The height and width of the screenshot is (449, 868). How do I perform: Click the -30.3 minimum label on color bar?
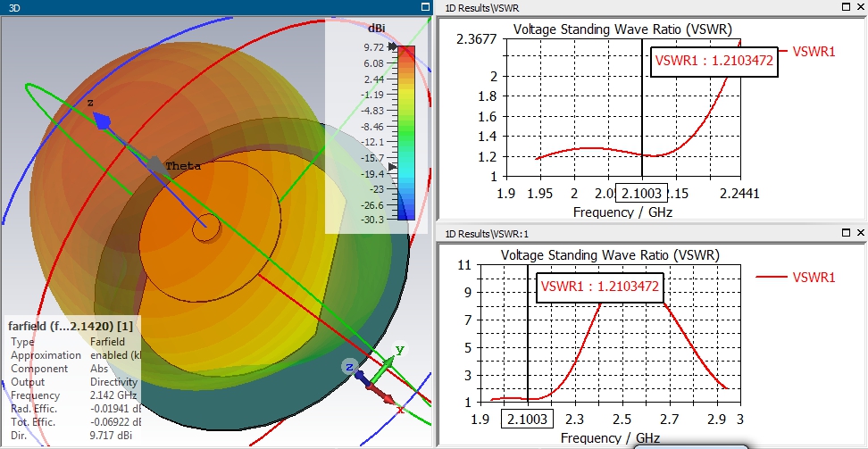(x=372, y=220)
